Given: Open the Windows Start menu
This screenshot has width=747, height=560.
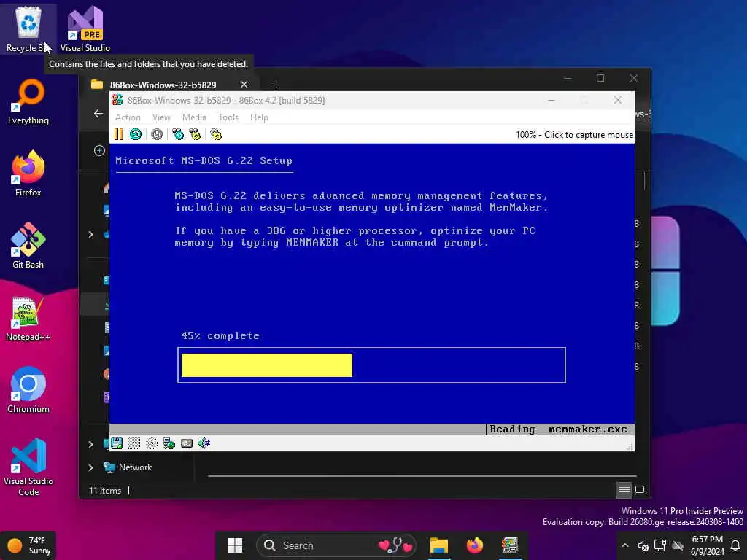Looking at the screenshot, I should tap(234, 545).
